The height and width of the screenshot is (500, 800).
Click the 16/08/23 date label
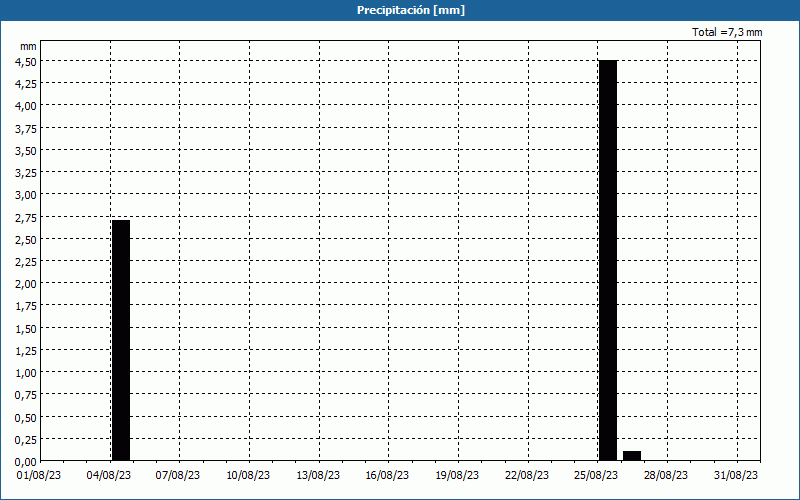[x=387, y=475]
